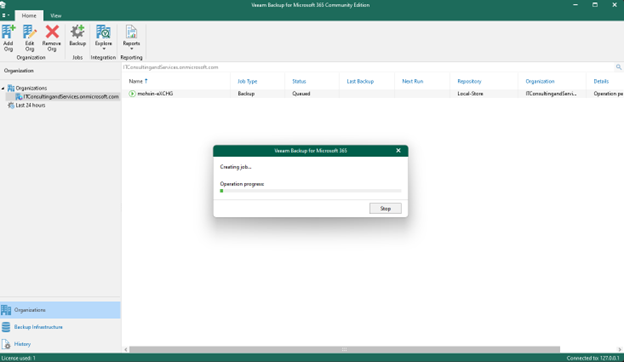Sort by the Organization column header

pos(540,81)
